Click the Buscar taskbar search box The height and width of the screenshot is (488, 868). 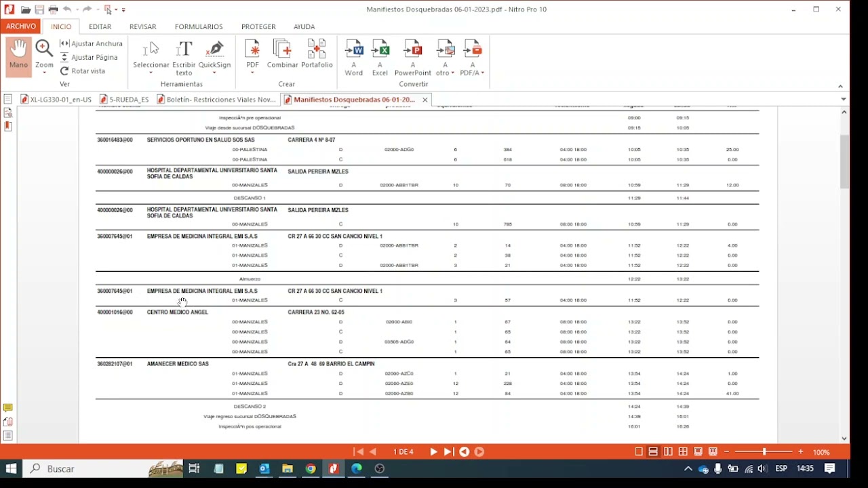[104, 468]
